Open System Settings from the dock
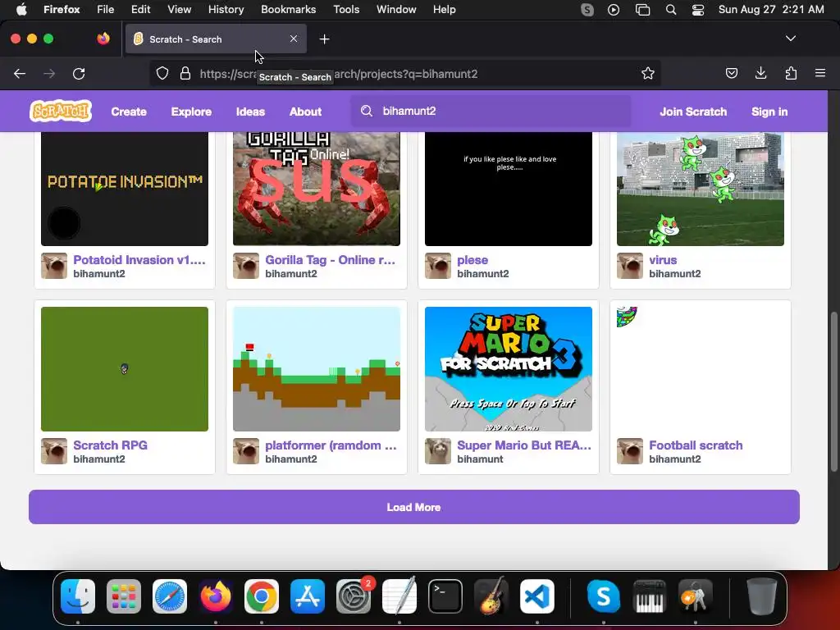Viewport: 840px width, 630px height. tap(354, 596)
